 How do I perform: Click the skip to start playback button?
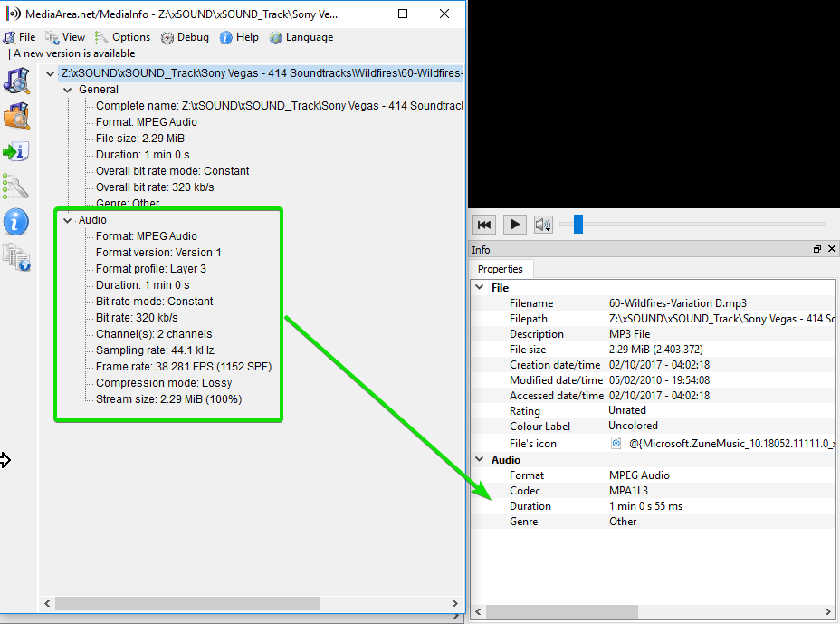coord(483,224)
